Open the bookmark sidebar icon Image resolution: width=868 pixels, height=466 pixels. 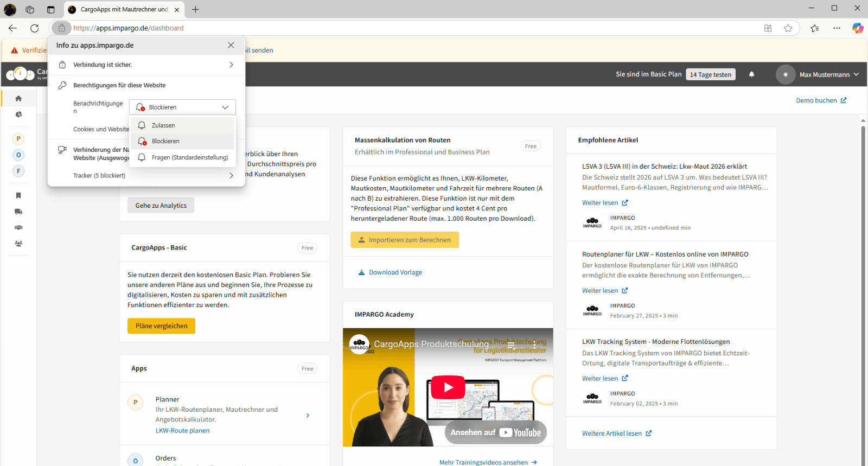[18, 195]
